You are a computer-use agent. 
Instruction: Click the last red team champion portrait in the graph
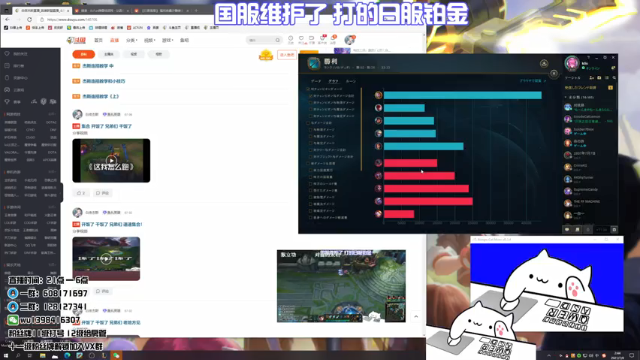click(x=378, y=214)
